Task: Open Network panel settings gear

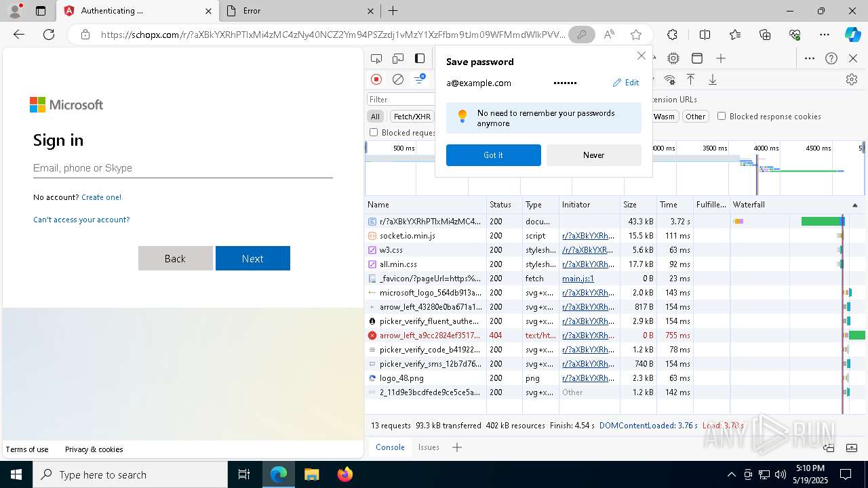Action: point(852,79)
